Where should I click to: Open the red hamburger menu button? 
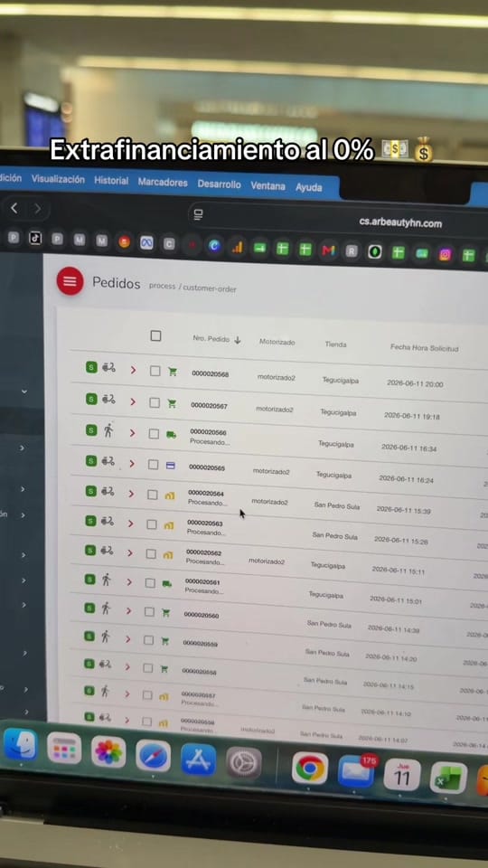click(70, 280)
